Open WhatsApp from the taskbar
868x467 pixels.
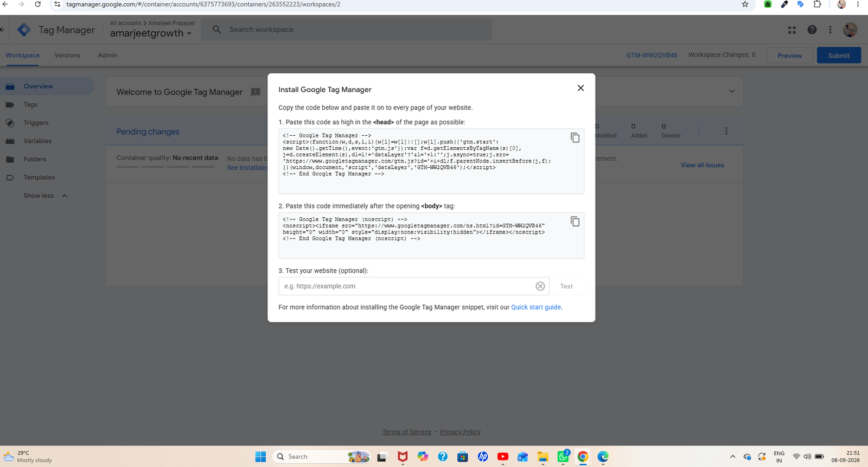coord(563,457)
